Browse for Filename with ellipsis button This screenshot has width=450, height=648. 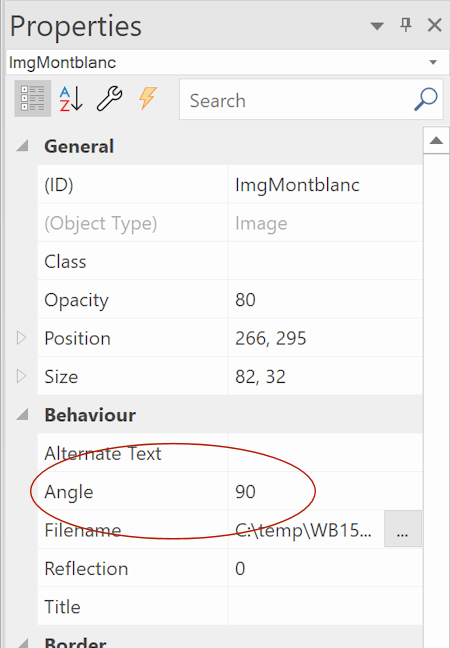click(x=403, y=529)
